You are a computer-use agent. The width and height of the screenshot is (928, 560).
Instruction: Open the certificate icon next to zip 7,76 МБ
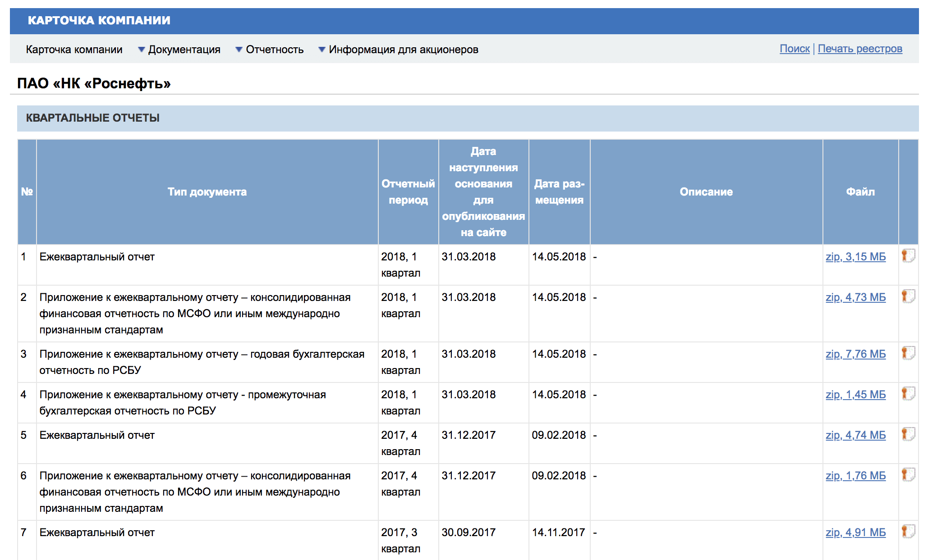[908, 353]
